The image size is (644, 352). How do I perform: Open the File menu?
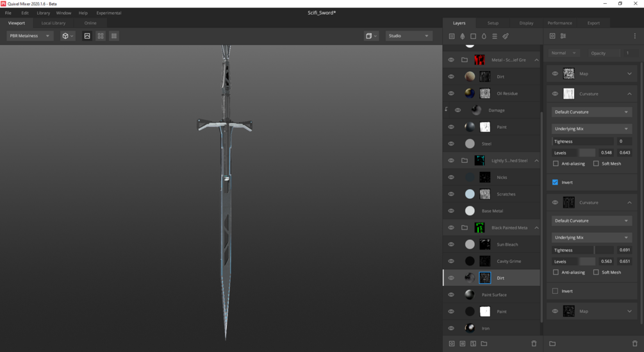8,13
